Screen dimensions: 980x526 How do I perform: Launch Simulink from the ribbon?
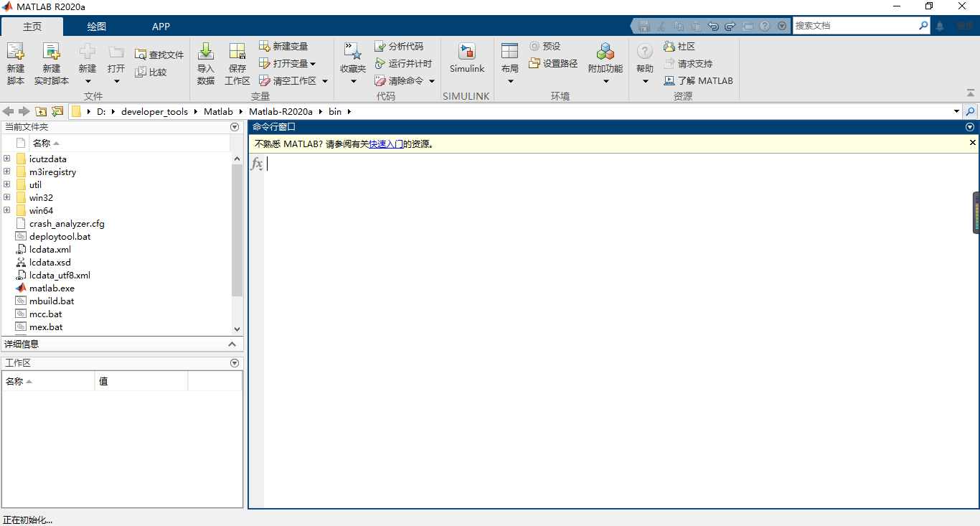point(467,57)
